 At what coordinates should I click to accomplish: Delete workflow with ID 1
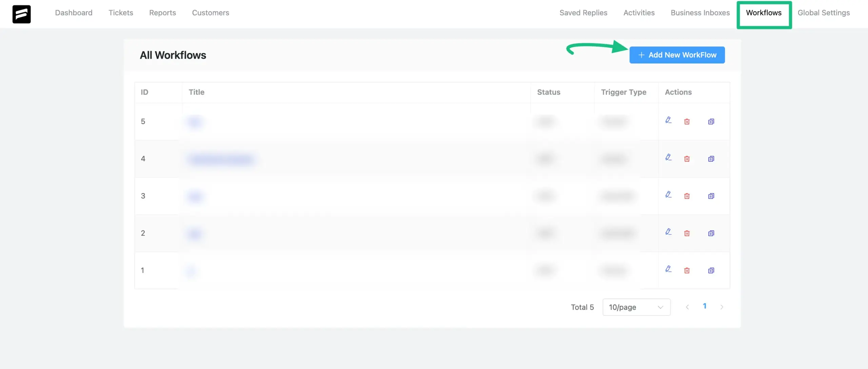tap(687, 270)
